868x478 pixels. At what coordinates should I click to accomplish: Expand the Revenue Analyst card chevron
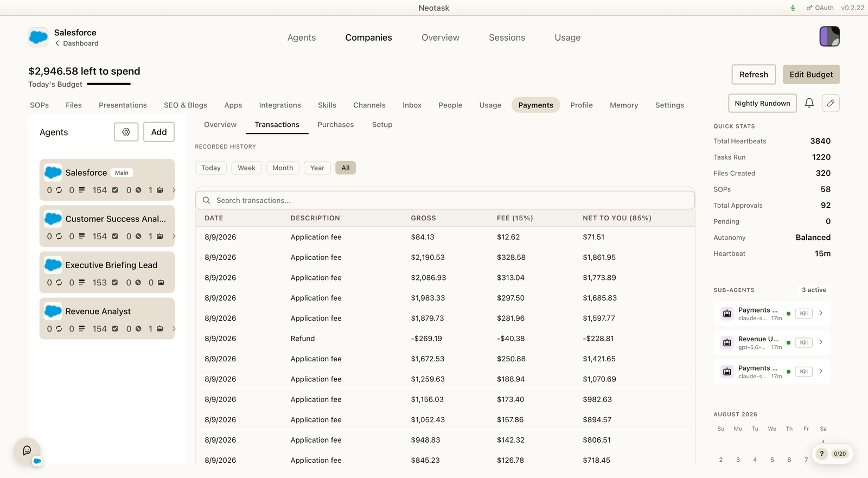[x=174, y=329]
